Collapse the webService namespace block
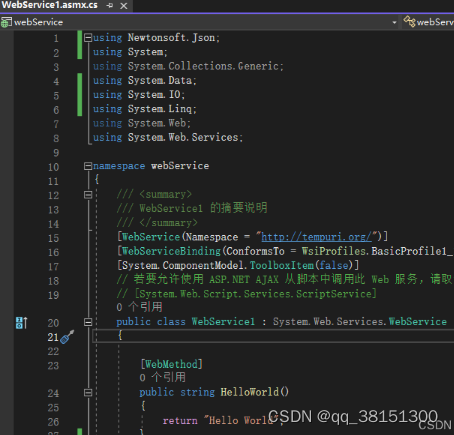The height and width of the screenshot is (435, 454). (x=88, y=166)
